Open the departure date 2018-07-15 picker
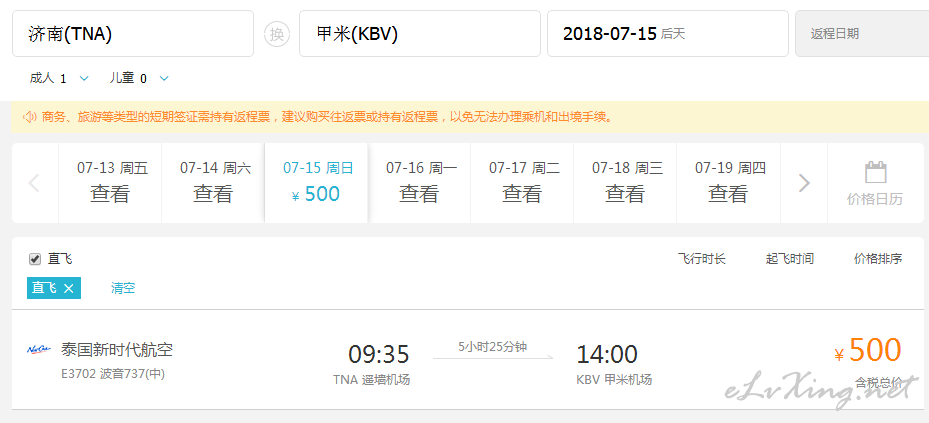Image resolution: width=929 pixels, height=423 pixels. pos(668,34)
